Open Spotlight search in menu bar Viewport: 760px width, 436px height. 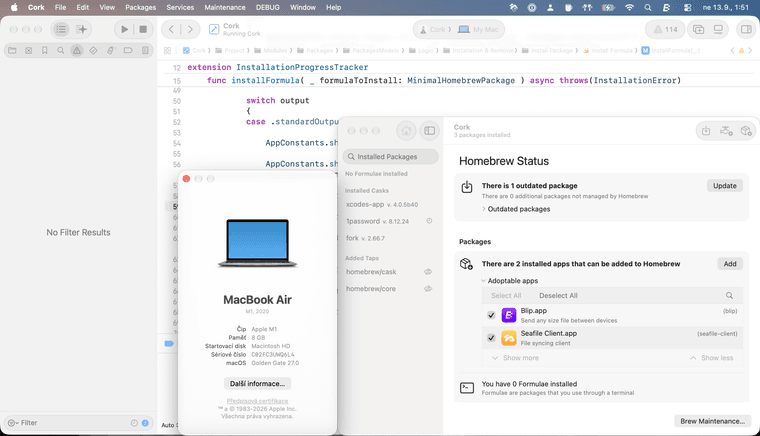pos(648,7)
